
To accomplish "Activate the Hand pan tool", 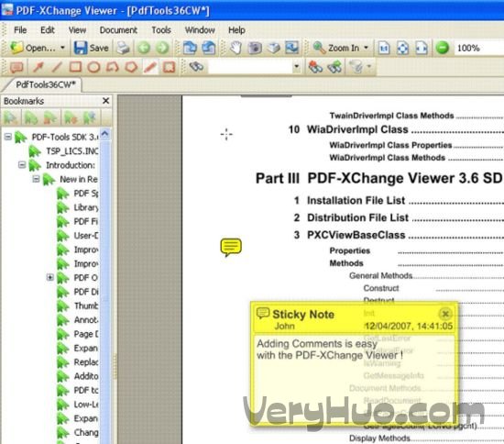I will coord(236,48).
